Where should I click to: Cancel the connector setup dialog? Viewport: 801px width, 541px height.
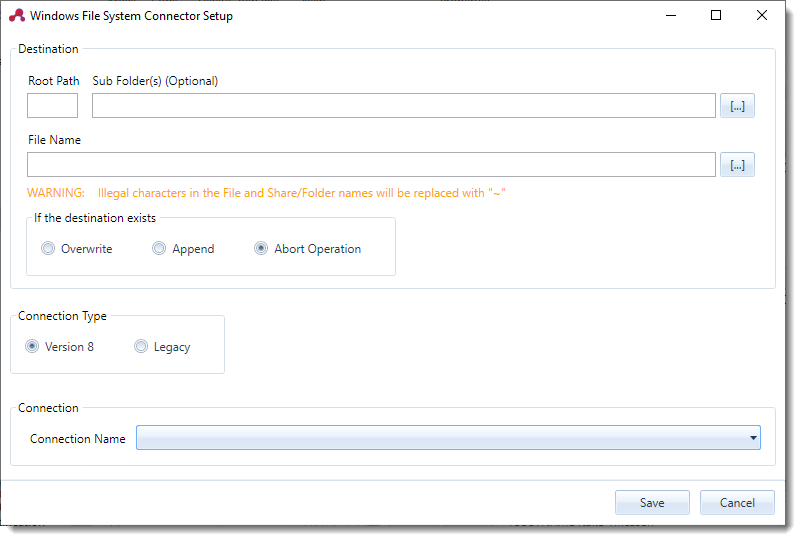[x=737, y=503]
